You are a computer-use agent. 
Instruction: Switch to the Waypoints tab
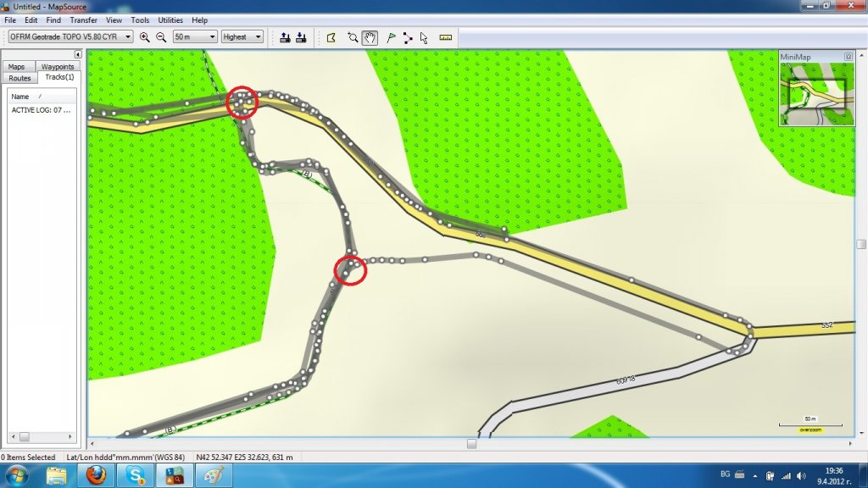[58, 66]
